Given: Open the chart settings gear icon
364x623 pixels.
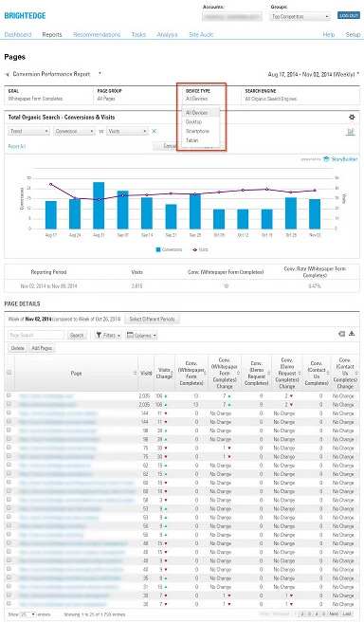Looking at the screenshot, I should tap(352, 118).
